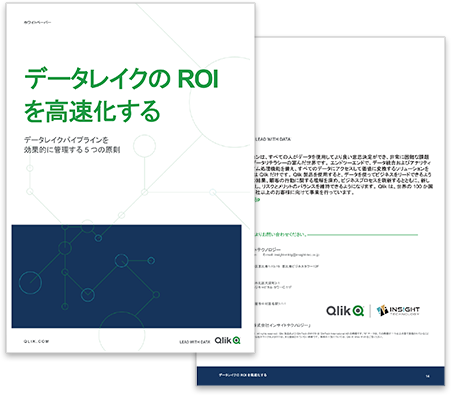Click the title line 'を高速化する'
Screen dimensions: 451x395
coord(92,111)
